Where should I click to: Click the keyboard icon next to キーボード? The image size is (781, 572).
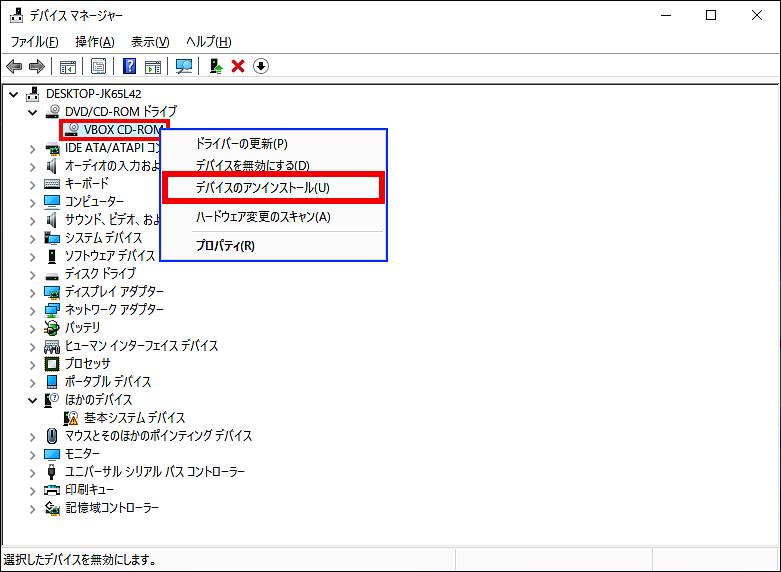click(x=52, y=184)
